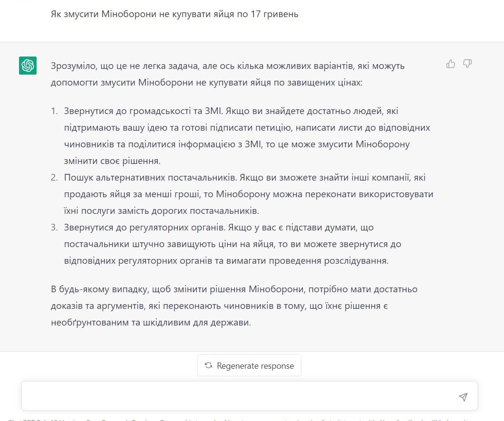
Task: Click list item three about регуляторних органів
Action: click(233, 244)
